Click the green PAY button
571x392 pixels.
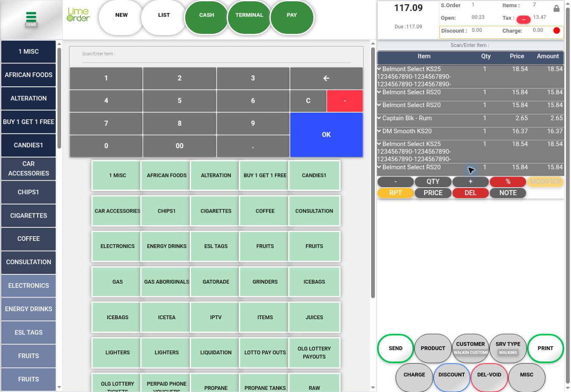pyautogui.click(x=292, y=17)
